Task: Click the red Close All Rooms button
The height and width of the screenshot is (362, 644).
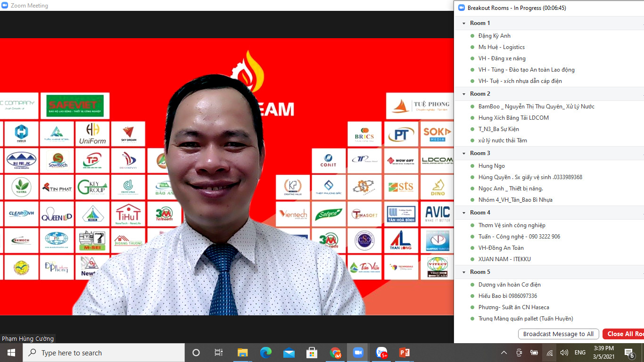Action: click(x=623, y=334)
